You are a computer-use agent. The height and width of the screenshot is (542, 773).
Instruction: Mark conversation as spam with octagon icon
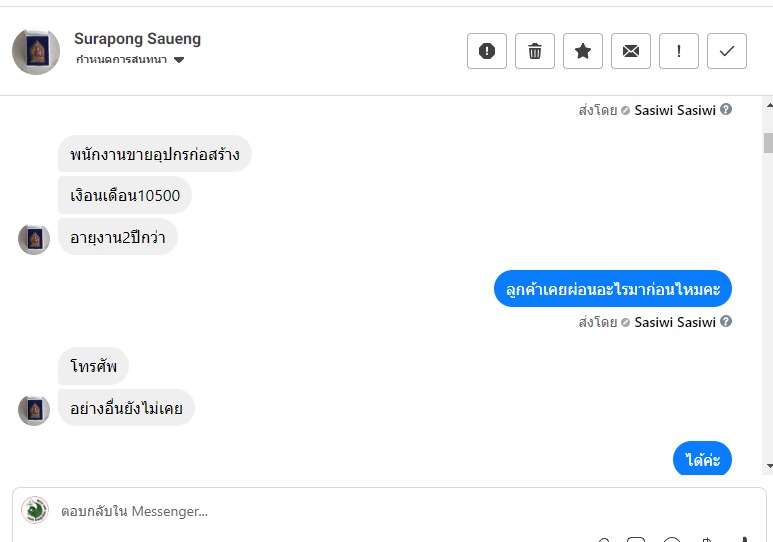pos(487,51)
